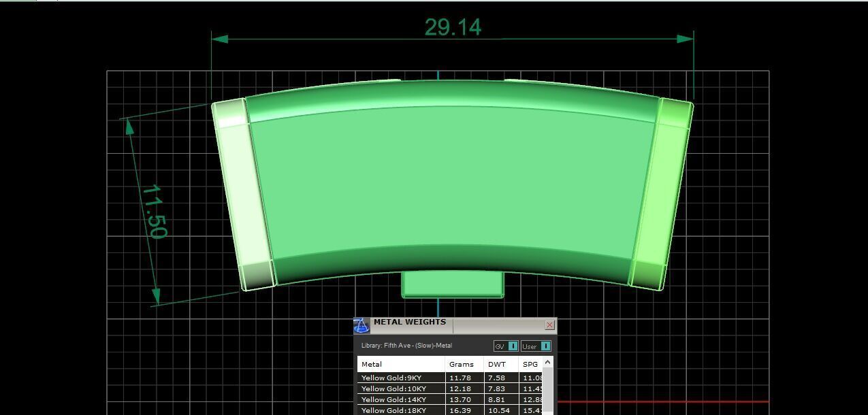Click the 12.18 grams value
This screenshot has width=868, height=415.
coord(460,388)
